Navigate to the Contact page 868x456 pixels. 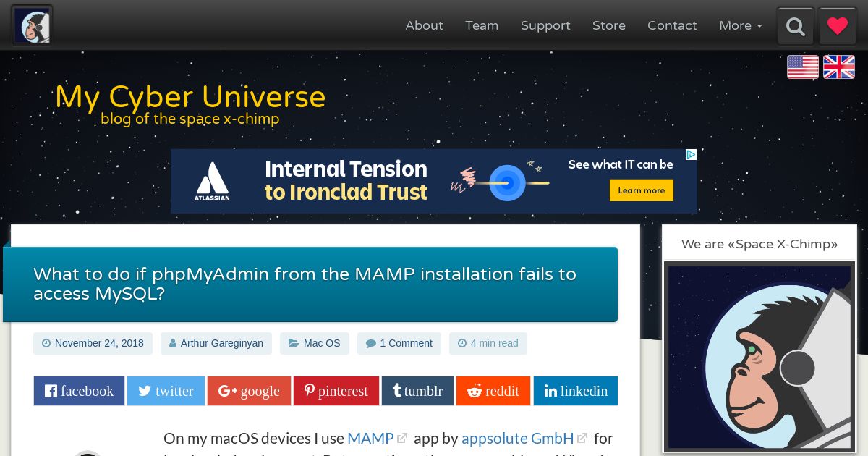(x=672, y=25)
